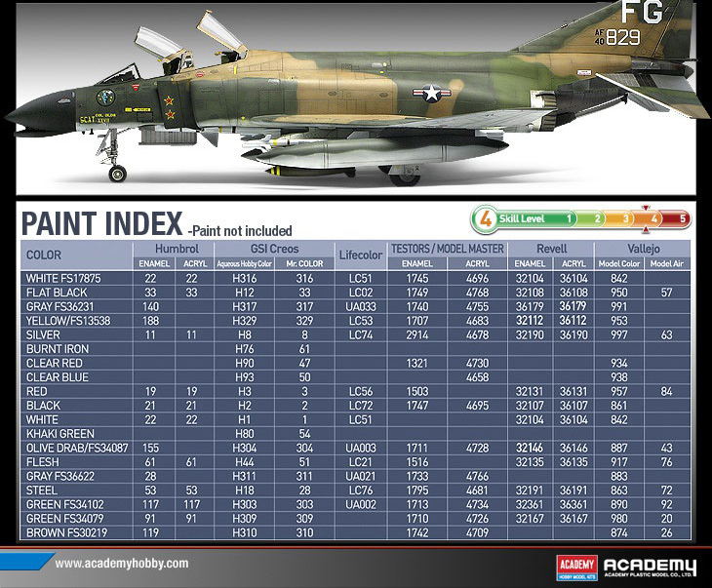Click the 'LC56' Lifecolor cell

tap(361, 391)
